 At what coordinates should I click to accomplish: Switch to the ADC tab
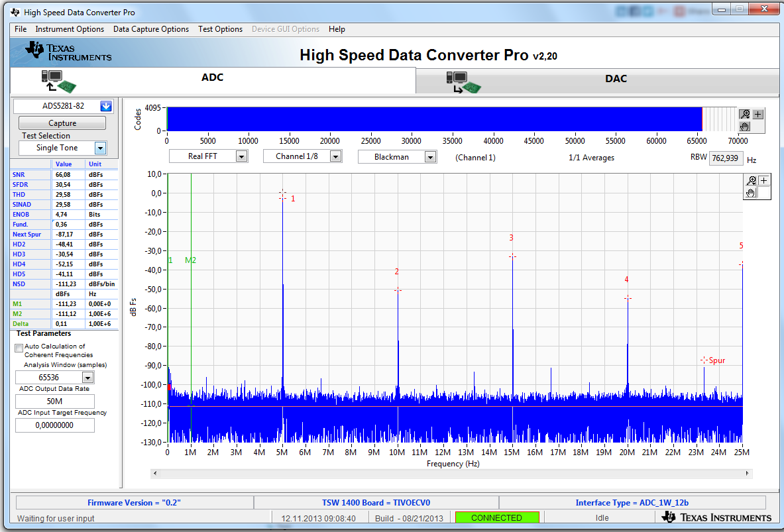pos(213,80)
